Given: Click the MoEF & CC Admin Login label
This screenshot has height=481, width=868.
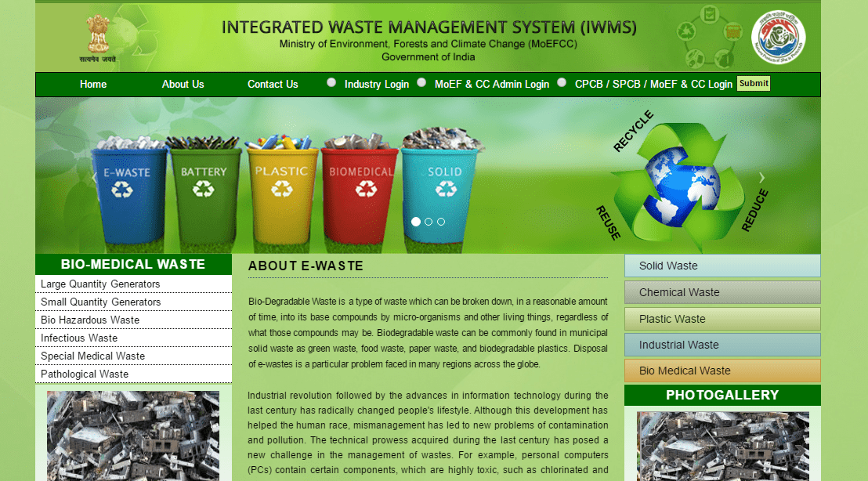Looking at the screenshot, I should [x=491, y=84].
